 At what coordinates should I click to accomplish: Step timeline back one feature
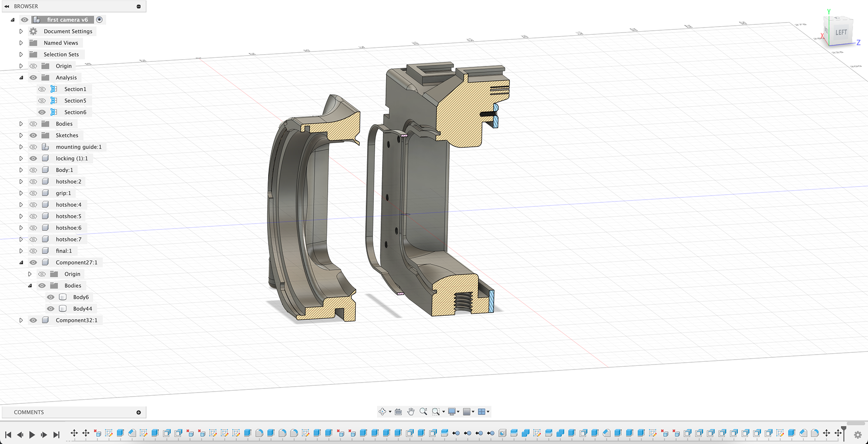[20, 435]
